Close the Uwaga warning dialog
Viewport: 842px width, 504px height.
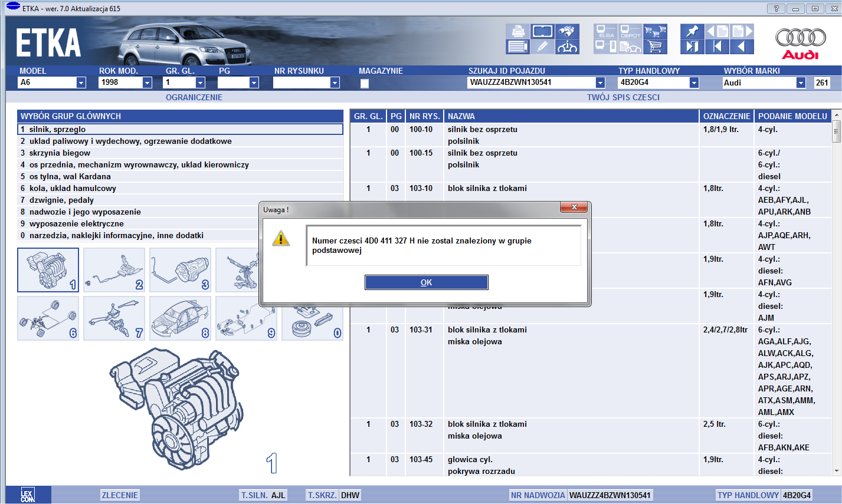[x=574, y=207]
